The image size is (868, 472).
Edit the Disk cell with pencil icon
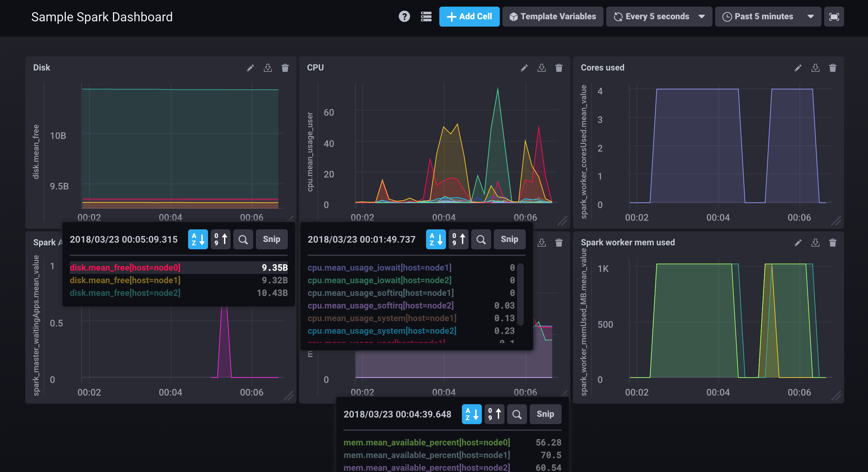[250, 68]
